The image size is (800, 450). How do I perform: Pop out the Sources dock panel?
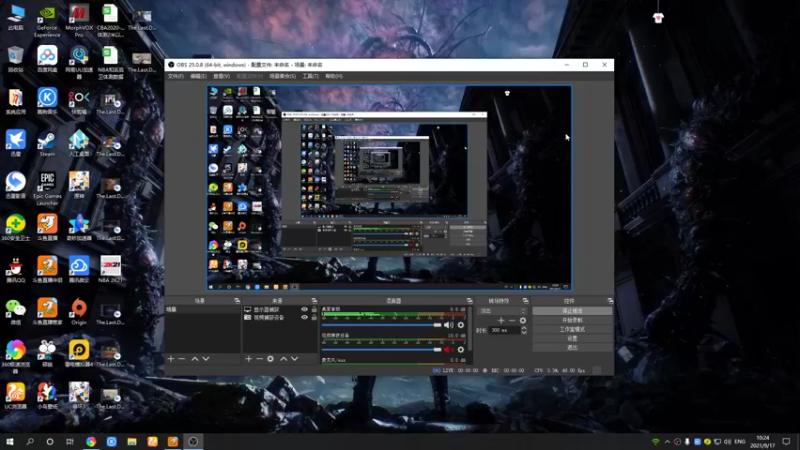click(x=314, y=301)
